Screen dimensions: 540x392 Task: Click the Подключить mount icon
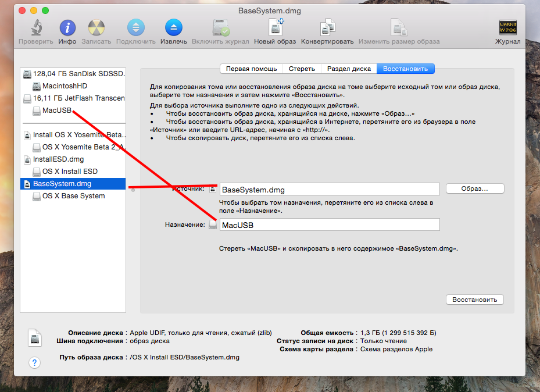(135, 28)
